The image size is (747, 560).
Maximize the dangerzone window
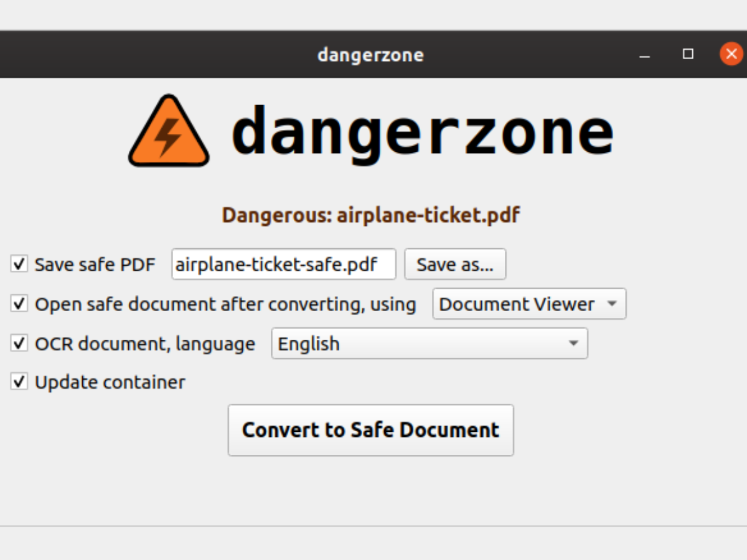click(x=688, y=54)
